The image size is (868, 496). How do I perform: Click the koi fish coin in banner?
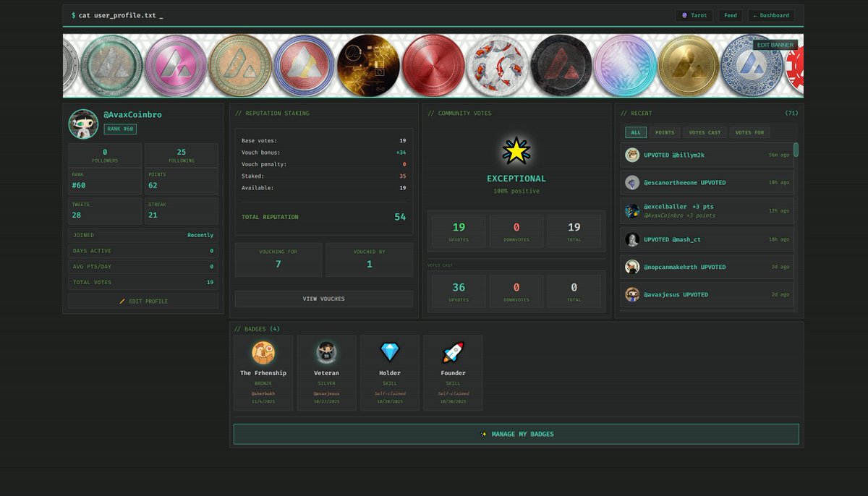[x=498, y=66]
